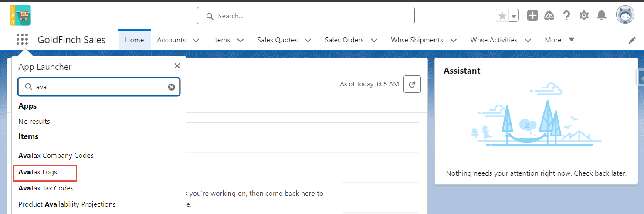Open the notifications bell

[x=601, y=16]
